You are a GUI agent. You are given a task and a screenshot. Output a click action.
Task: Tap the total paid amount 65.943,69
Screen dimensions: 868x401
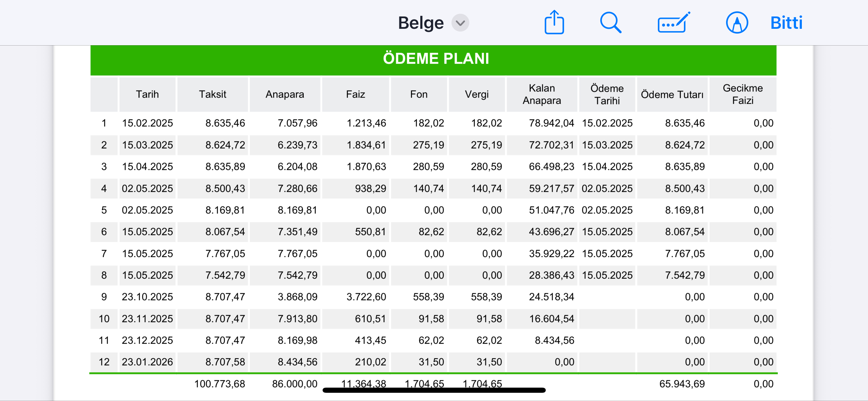[682, 384]
